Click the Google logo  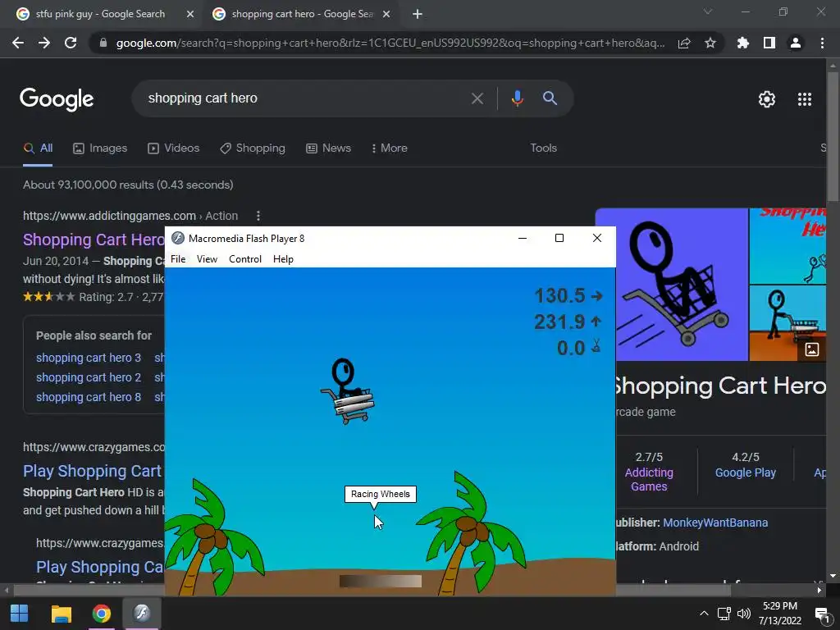coord(57,99)
